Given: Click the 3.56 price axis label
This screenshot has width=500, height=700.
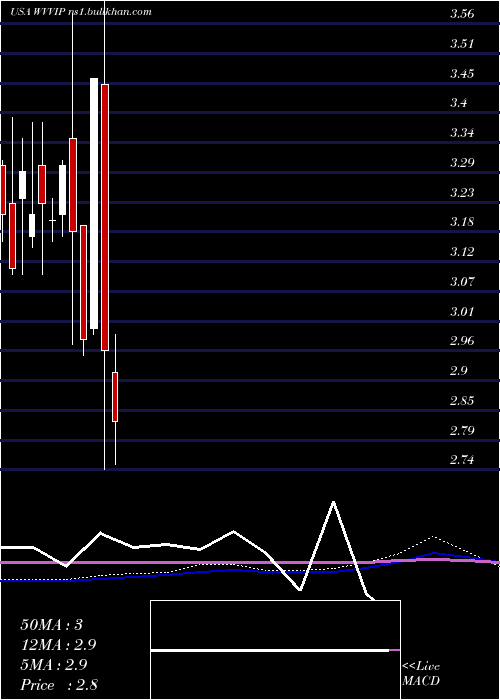Looking at the screenshot, I should pyautogui.click(x=462, y=14).
